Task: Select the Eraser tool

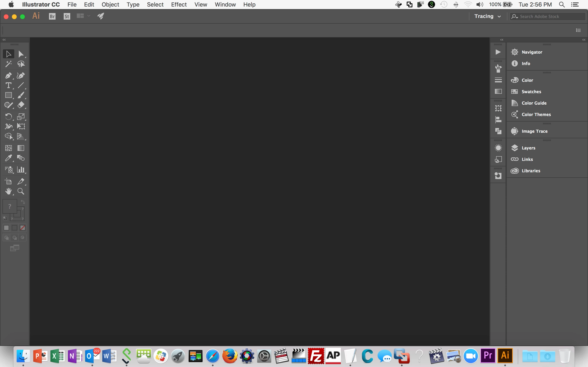Action: point(21,105)
